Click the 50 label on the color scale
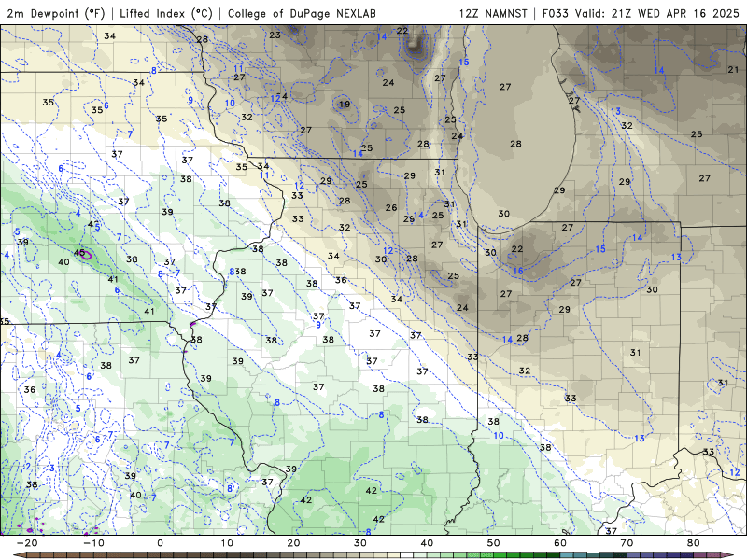The height and width of the screenshot is (560, 747). pyautogui.click(x=494, y=543)
